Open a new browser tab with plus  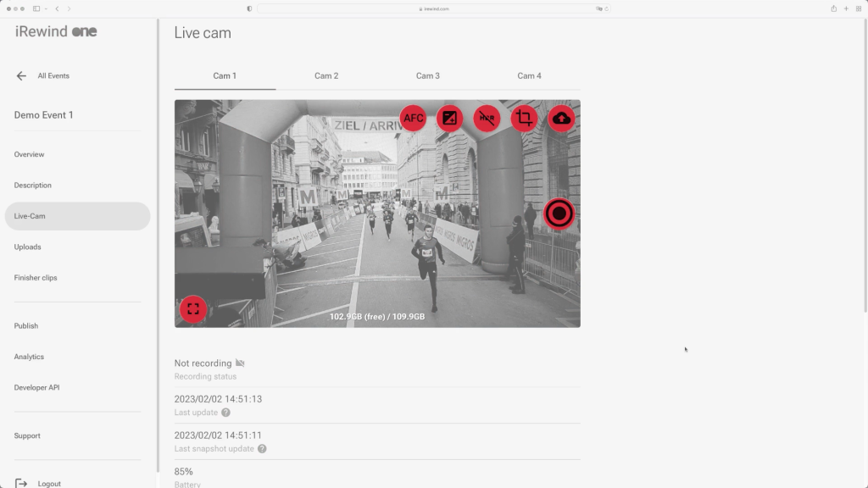[x=847, y=8]
